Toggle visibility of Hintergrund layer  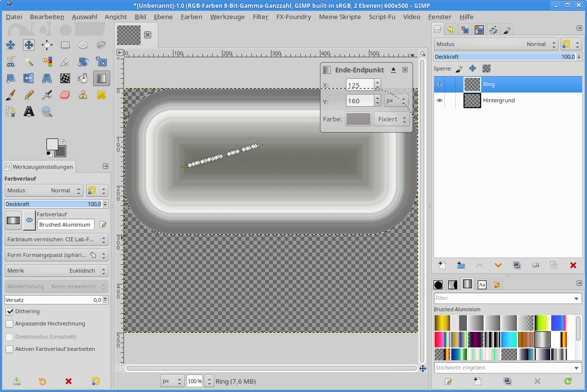[x=440, y=100]
